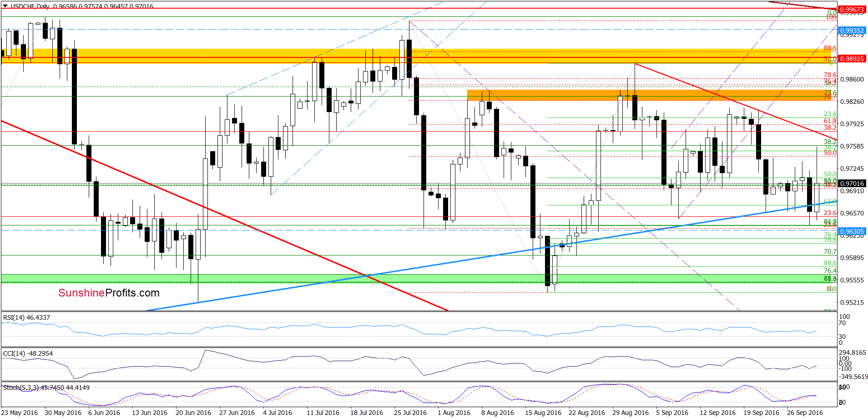Click the 30 level on RSI scale
Screen dimensions: 868x419
tap(843, 337)
